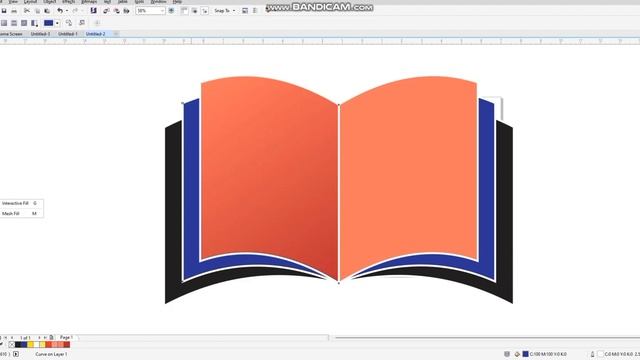Go to the previous page arrow
Viewport: 640px width, 360px height.
[12, 338]
